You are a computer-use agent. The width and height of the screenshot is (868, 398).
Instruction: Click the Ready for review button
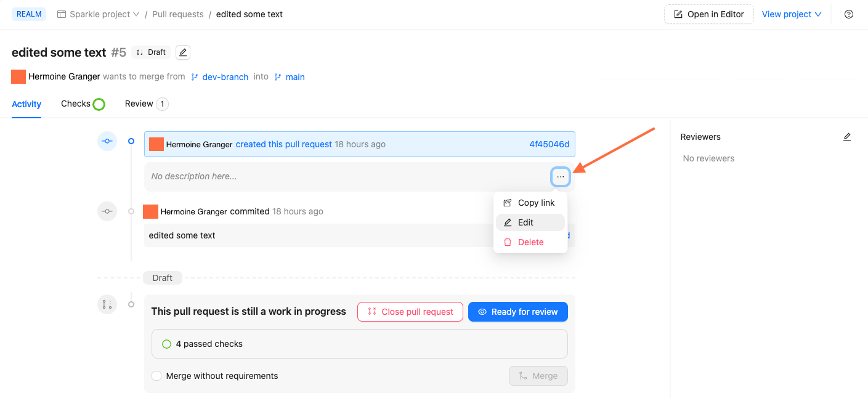517,312
